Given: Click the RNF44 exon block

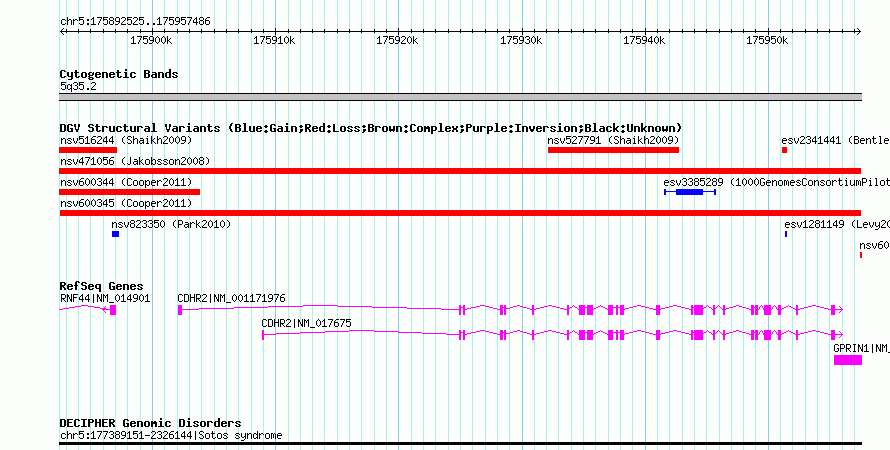Looking at the screenshot, I should coord(113,310).
